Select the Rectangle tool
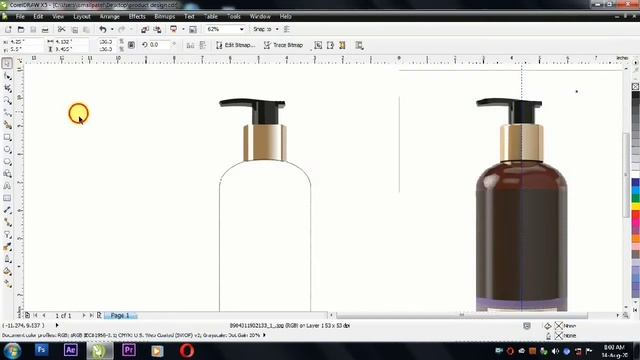Image resolution: width=640 pixels, height=360 pixels. pos(7,137)
